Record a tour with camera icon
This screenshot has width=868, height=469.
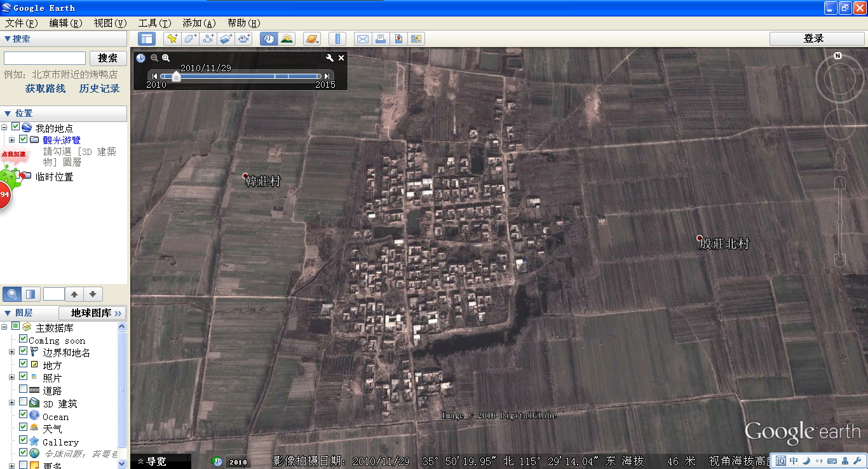coord(245,39)
